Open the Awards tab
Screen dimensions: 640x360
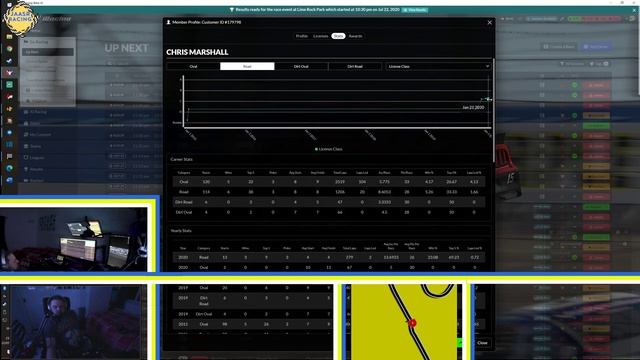pyautogui.click(x=355, y=36)
